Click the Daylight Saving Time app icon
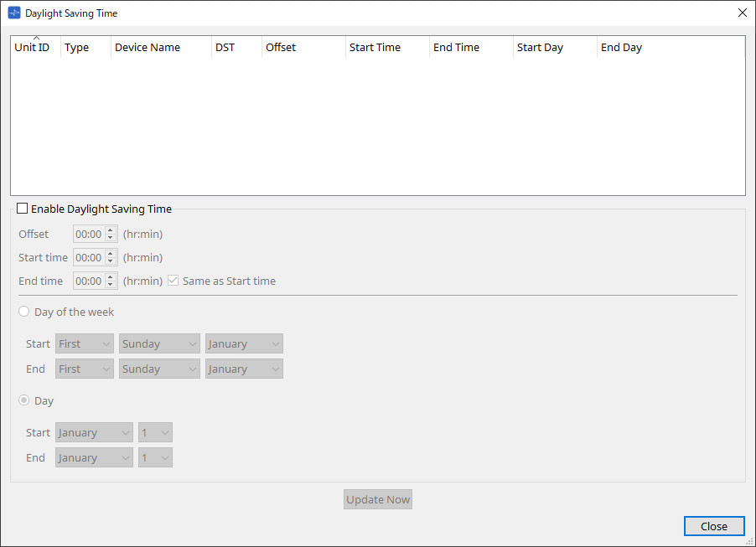The height and width of the screenshot is (547, 756). [13, 13]
